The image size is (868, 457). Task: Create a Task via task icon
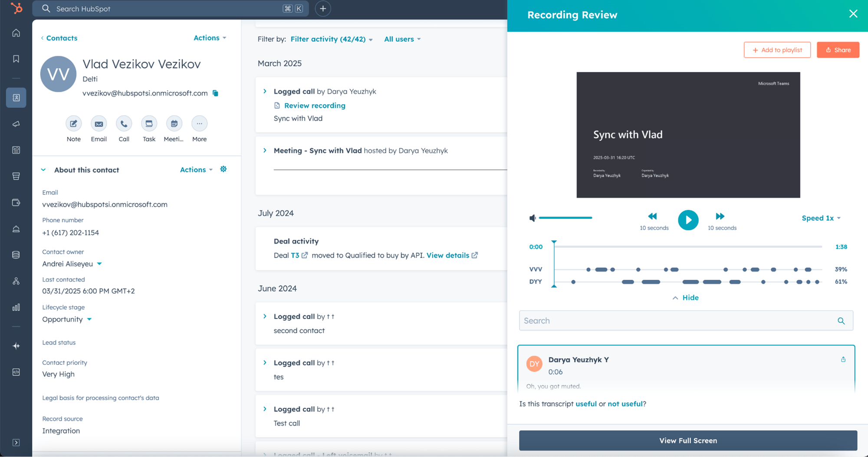click(x=149, y=124)
